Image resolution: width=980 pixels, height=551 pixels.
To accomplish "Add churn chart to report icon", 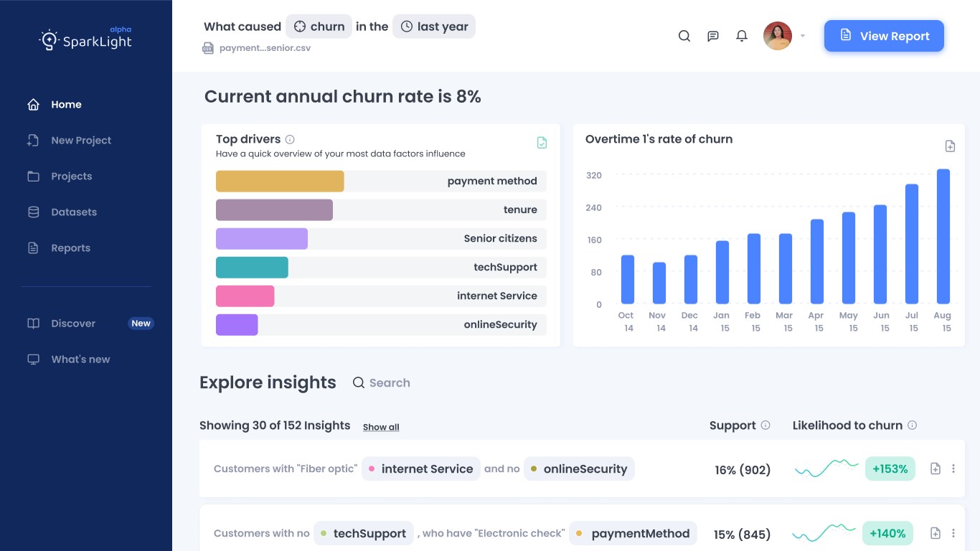I will coord(950,146).
